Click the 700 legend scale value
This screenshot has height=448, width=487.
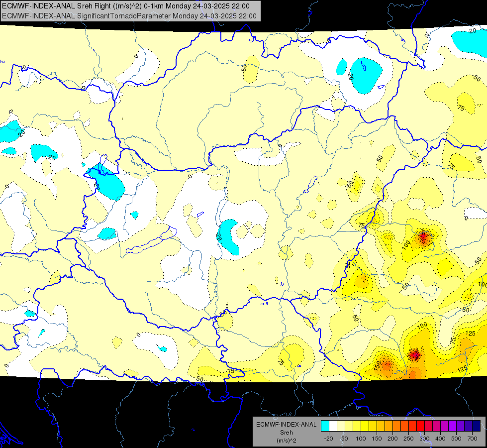[x=472, y=439]
